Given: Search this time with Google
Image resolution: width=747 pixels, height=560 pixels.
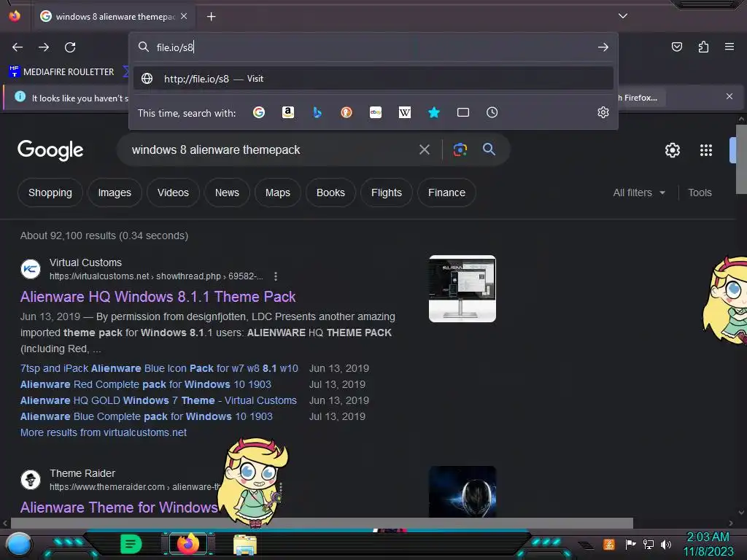Looking at the screenshot, I should [259, 112].
